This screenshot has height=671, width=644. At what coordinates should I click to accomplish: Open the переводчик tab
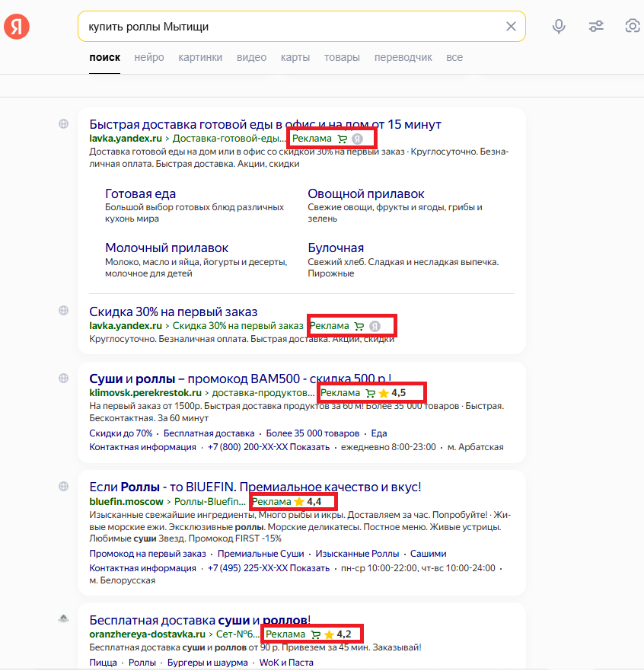(403, 57)
